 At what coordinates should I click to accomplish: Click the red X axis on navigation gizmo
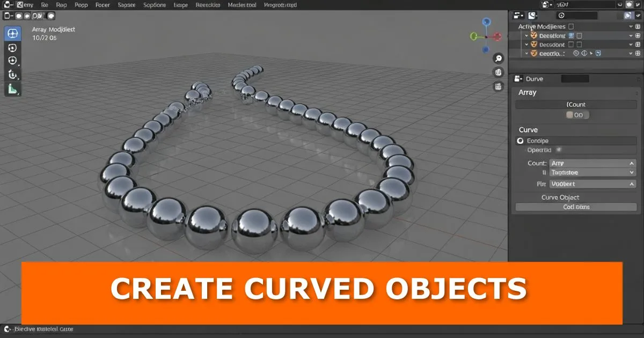tap(498, 36)
